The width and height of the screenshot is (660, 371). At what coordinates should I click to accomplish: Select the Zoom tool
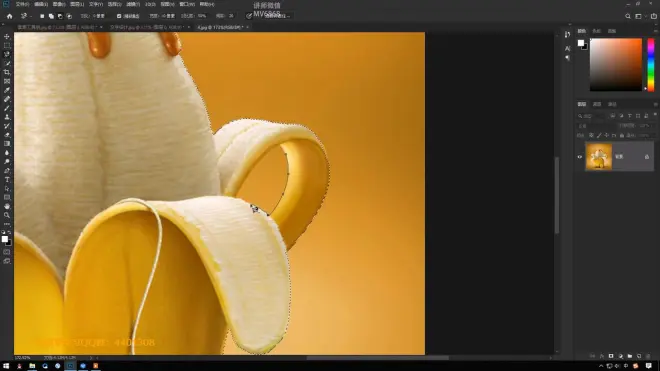tap(7, 215)
